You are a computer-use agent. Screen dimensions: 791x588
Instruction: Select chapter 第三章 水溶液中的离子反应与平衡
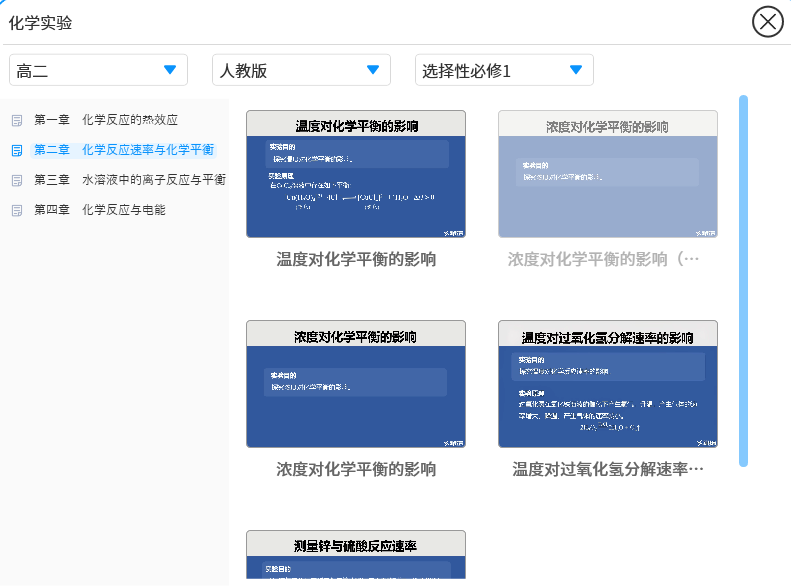130,180
